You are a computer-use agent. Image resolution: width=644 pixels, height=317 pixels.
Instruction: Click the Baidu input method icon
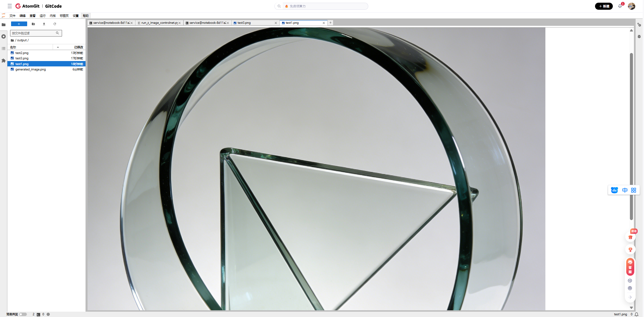[x=614, y=190]
